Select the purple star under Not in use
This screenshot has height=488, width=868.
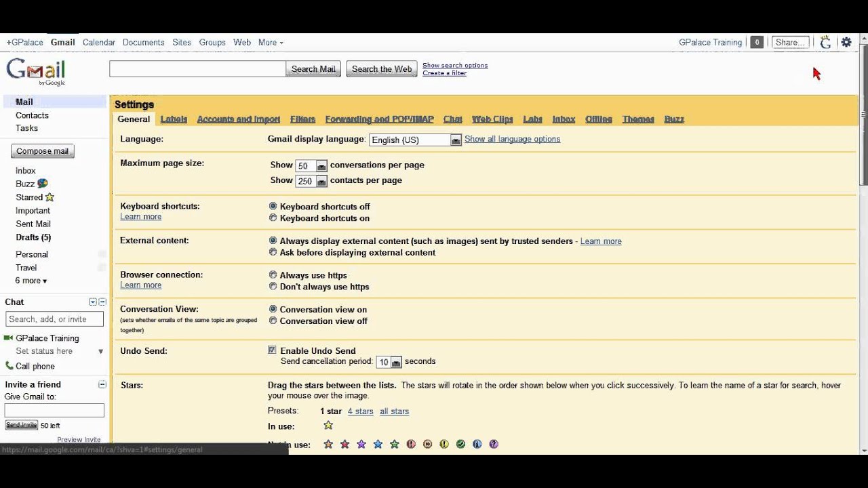[361, 445]
